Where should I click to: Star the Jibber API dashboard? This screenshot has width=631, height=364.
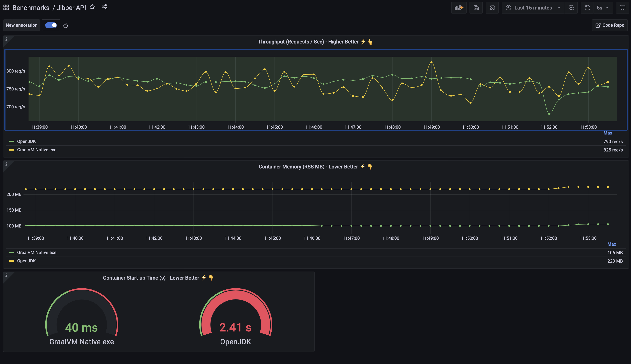pos(92,7)
